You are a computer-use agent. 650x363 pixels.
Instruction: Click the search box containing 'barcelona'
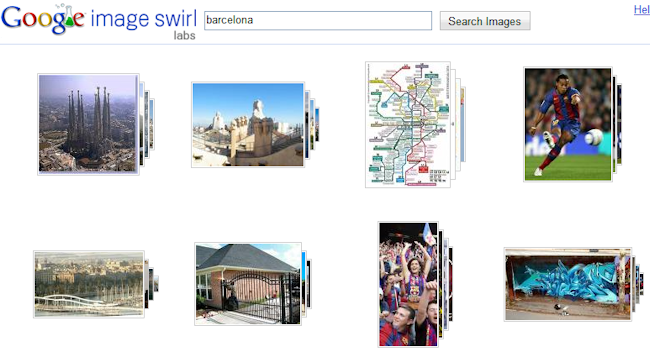[318, 21]
